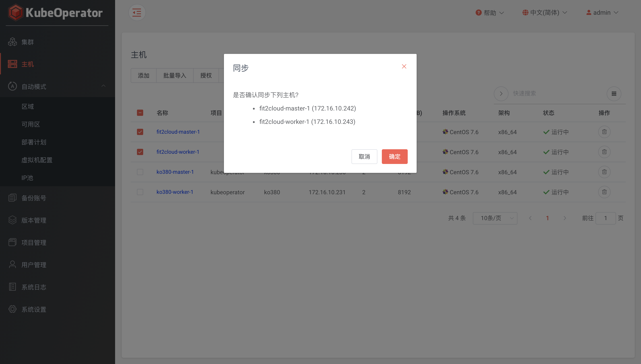Open 集群 in the sidebar

click(x=27, y=42)
